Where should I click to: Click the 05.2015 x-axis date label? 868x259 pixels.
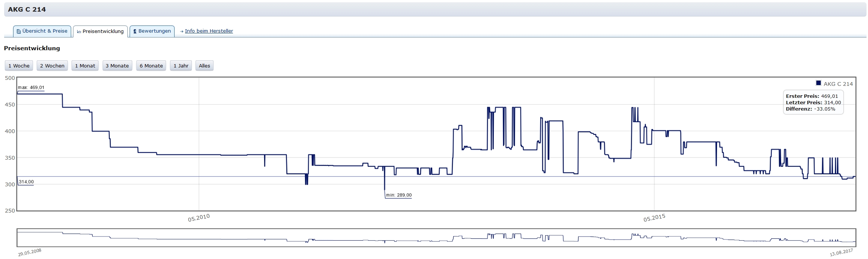click(x=654, y=218)
